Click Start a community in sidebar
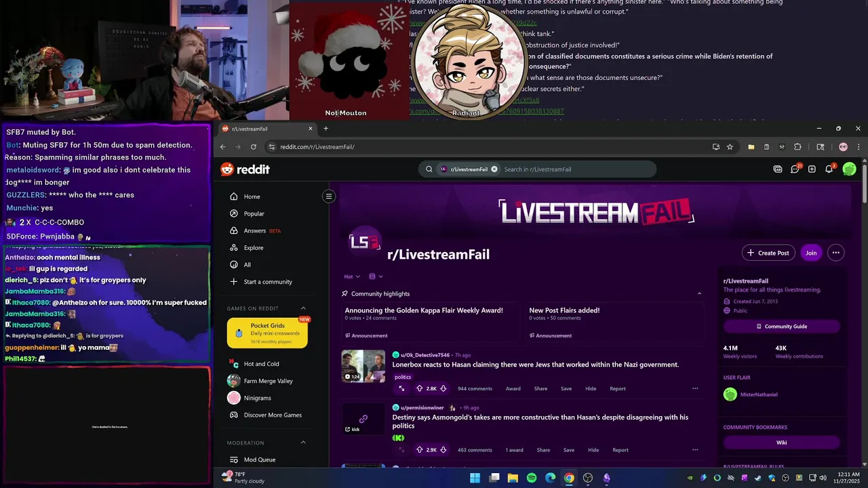The image size is (868, 488). pyautogui.click(x=270, y=281)
